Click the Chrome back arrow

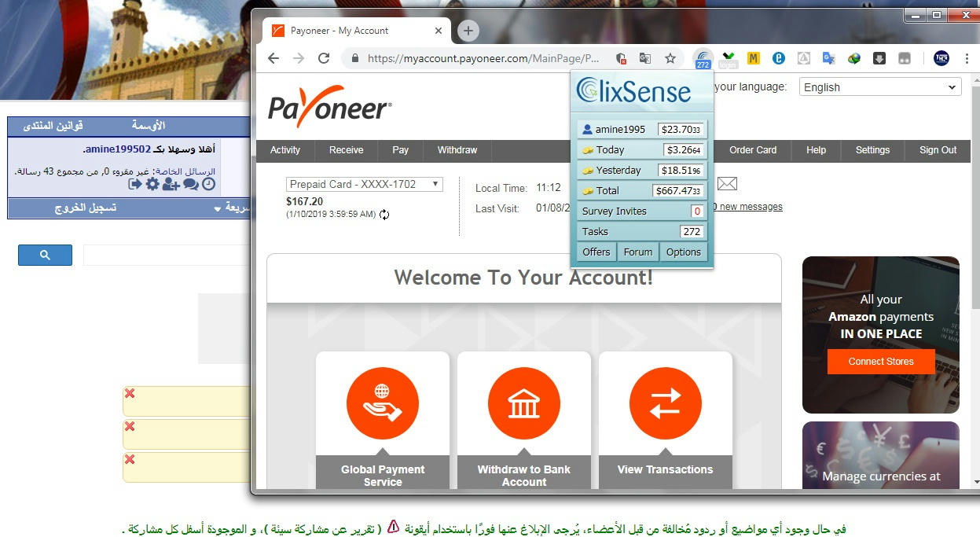click(x=273, y=58)
